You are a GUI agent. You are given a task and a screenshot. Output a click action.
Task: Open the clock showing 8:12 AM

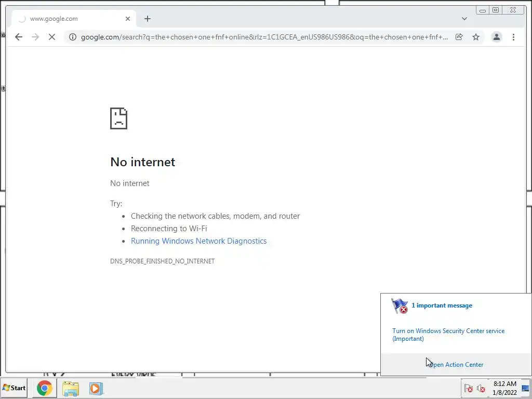pos(505,388)
